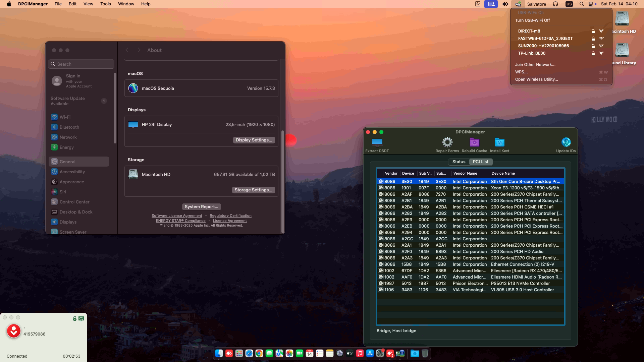
Task: Open App Store from the Dock
Action: point(370,353)
